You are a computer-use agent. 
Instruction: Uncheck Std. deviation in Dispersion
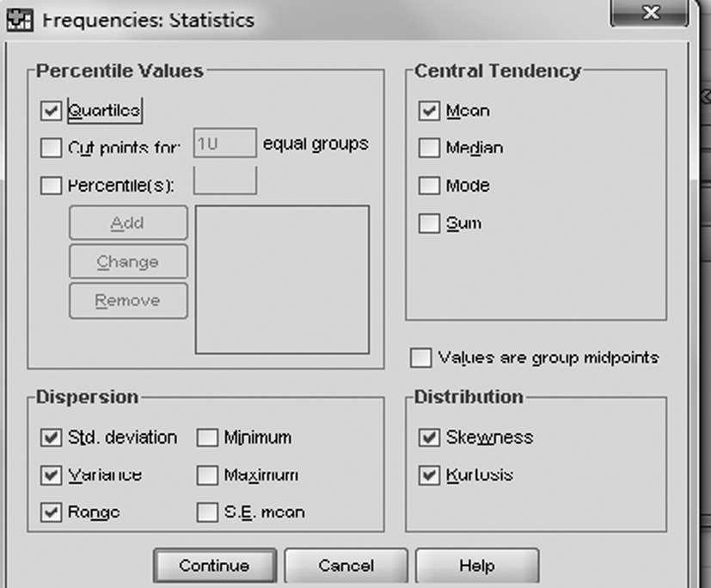pyautogui.click(x=52, y=438)
